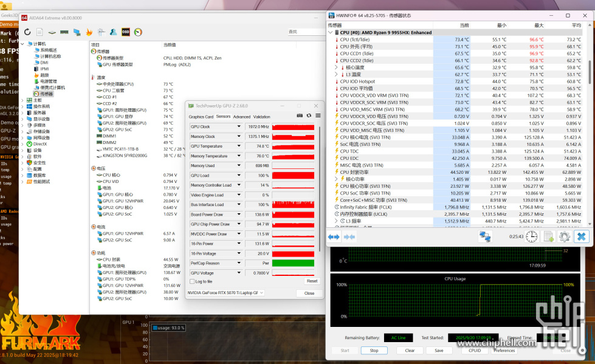This screenshot has height=364, width=595.
Task: Click the AIDA64 memory module toolbar icon
Action: click(64, 32)
